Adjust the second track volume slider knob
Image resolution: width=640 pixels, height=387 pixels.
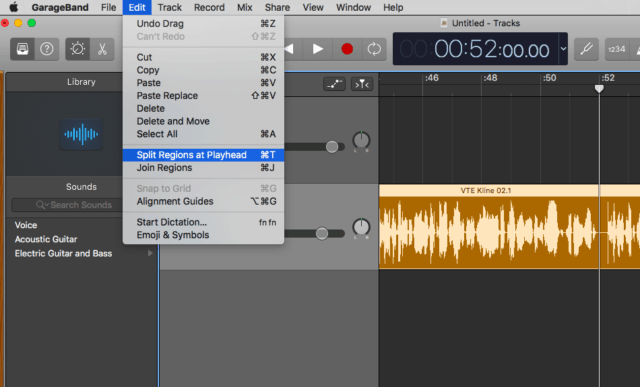pyautogui.click(x=322, y=234)
